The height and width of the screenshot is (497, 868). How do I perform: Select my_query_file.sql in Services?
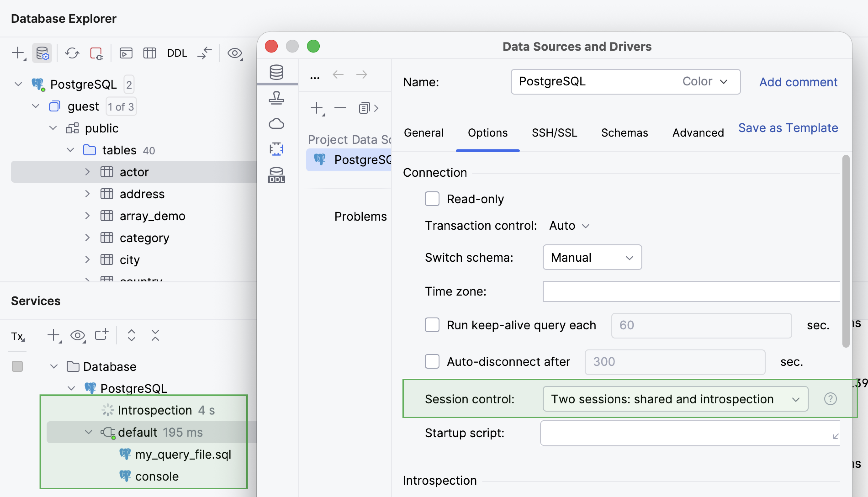(183, 454)
